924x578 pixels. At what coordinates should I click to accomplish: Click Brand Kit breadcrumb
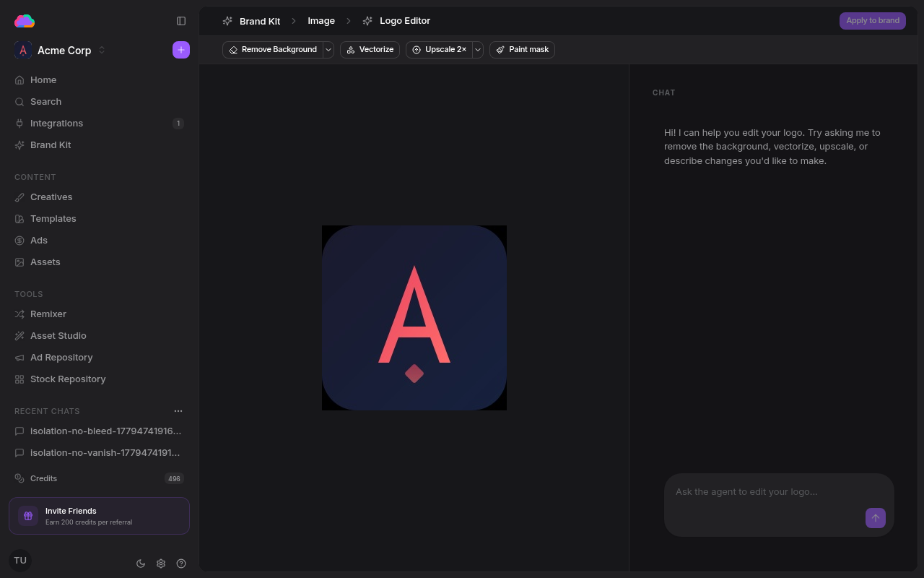click(x=251, y=21)
